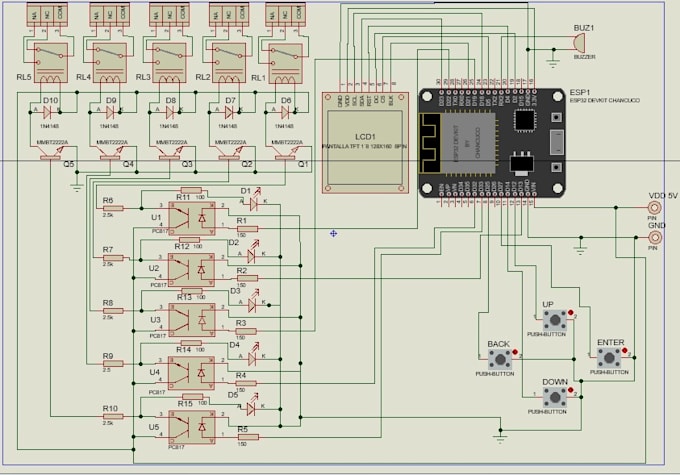The height and width of the screenshot is (475, 680).
Task: Select terminal block wired to RL5
Action: pos(47,15)
